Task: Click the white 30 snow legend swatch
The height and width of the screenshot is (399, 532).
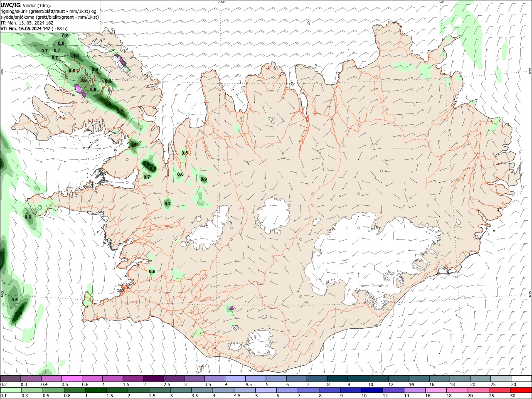Action: pos(521,379)
